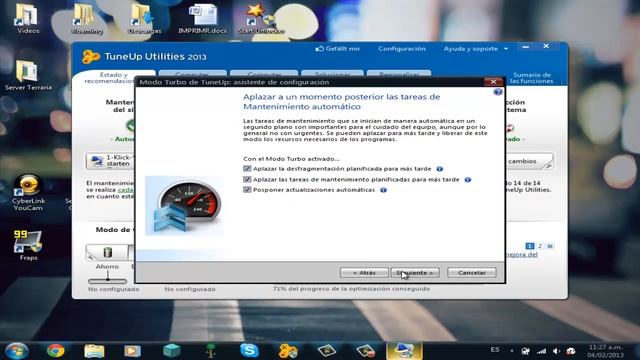Open IMPRIMIR.docx desktop file
The width and height of the screenshot is (640, 360).
point(202,18)
